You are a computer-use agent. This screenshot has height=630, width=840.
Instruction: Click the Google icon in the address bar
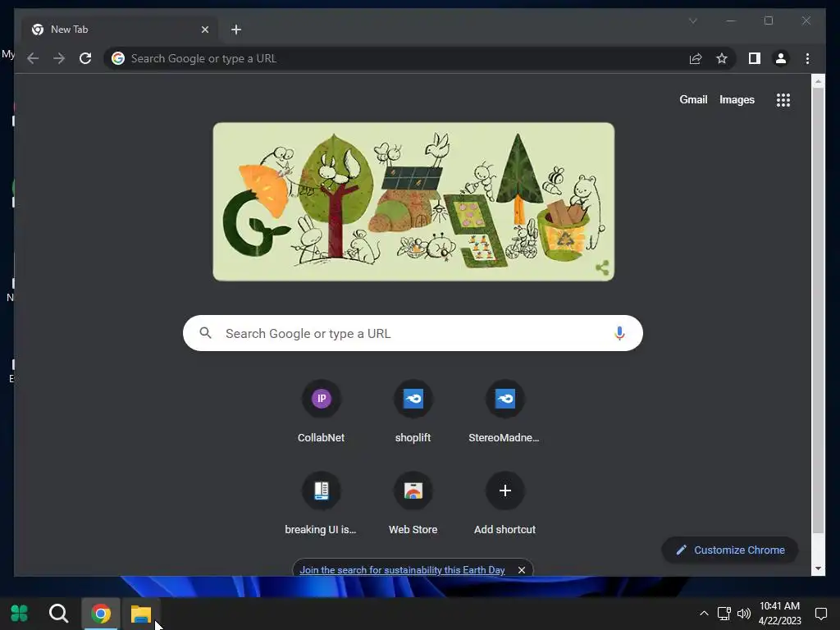pyautogui.click(x=118, y=58)
